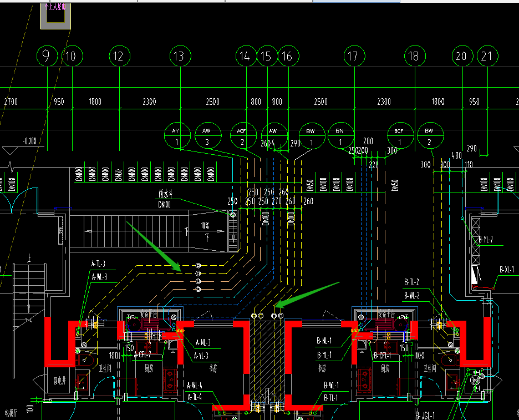Image resolution: width=519 pixels, height=420 pixels.
Task: Select the A-NL-3 pipe label
Action: pos(203,342)
